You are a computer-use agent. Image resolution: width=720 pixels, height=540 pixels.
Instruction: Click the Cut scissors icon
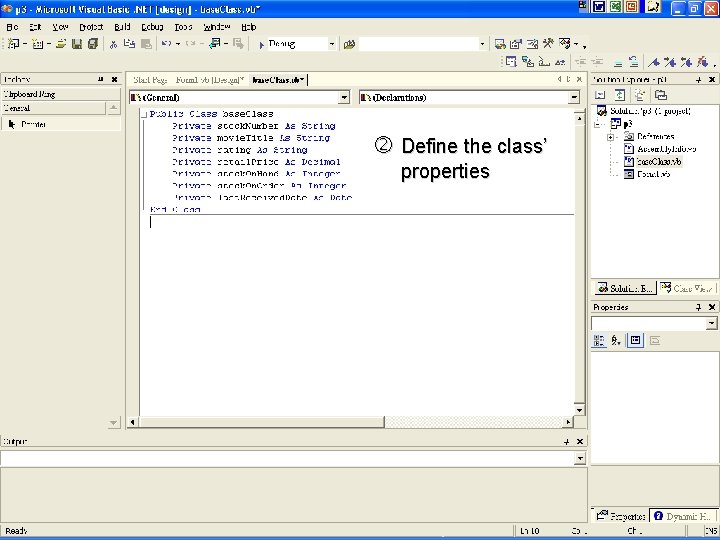(113, 44)
